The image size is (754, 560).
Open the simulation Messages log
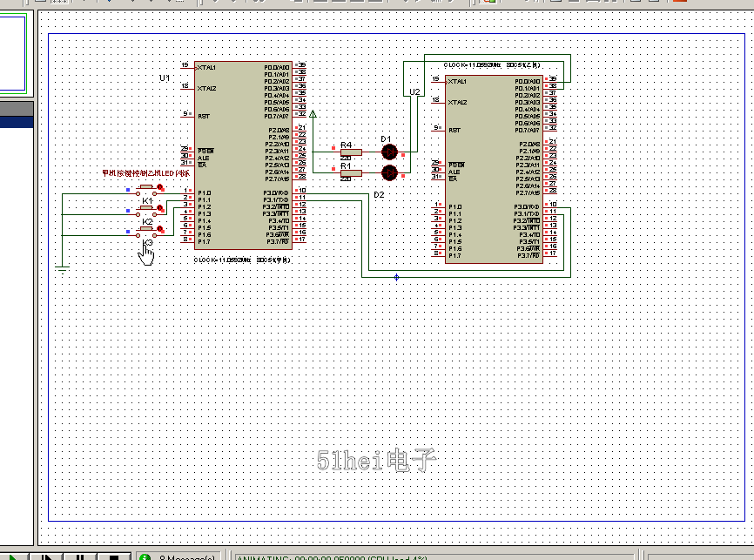[178, 557]
